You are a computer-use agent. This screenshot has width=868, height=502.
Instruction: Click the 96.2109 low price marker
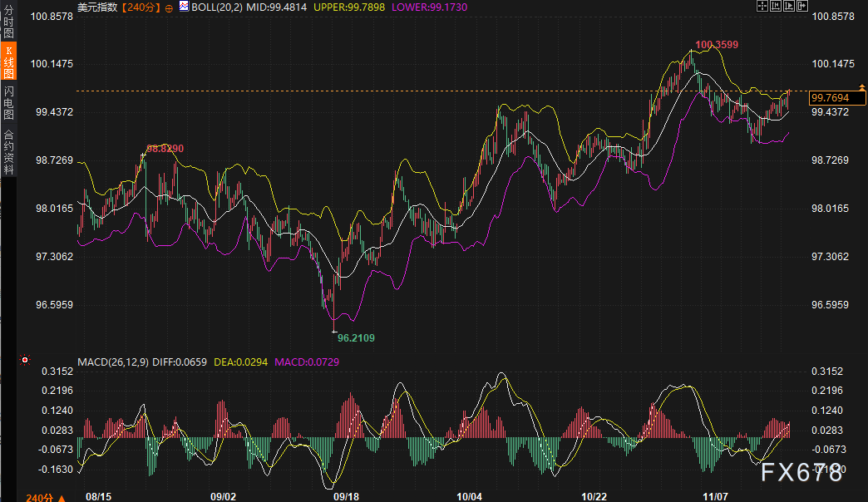356,337
